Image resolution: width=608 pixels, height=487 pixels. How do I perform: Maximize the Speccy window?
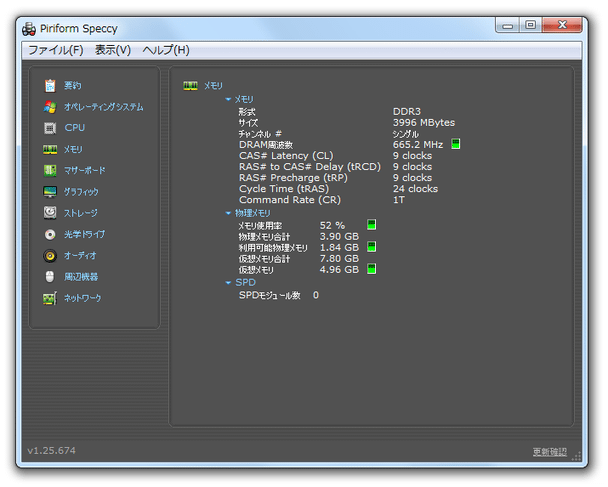[x=530, y=25]
